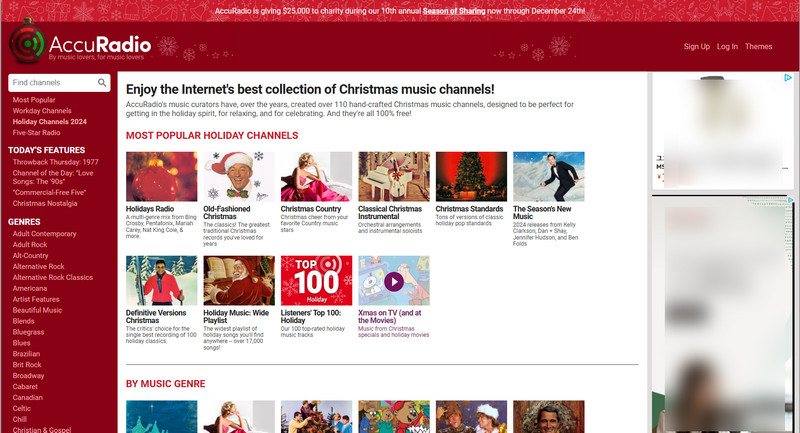Click the search magnifier icon
The height and width of the screenshot is (433, 800).
102,83
